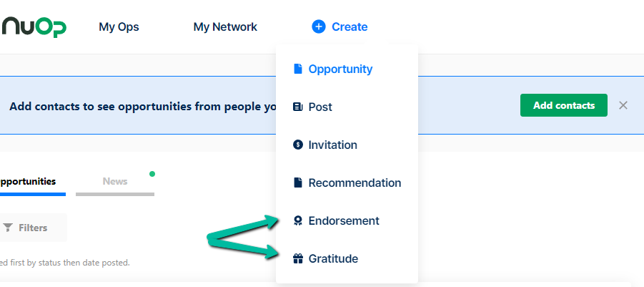This screenshot has height=287, width=644.
Task: Select the Invitation menu entry
Action: click(x=347, y=145)
